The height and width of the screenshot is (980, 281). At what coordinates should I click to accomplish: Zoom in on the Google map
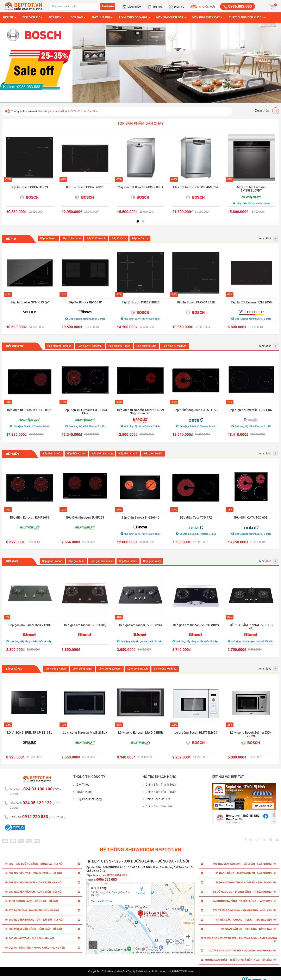(x=188, y=936)
